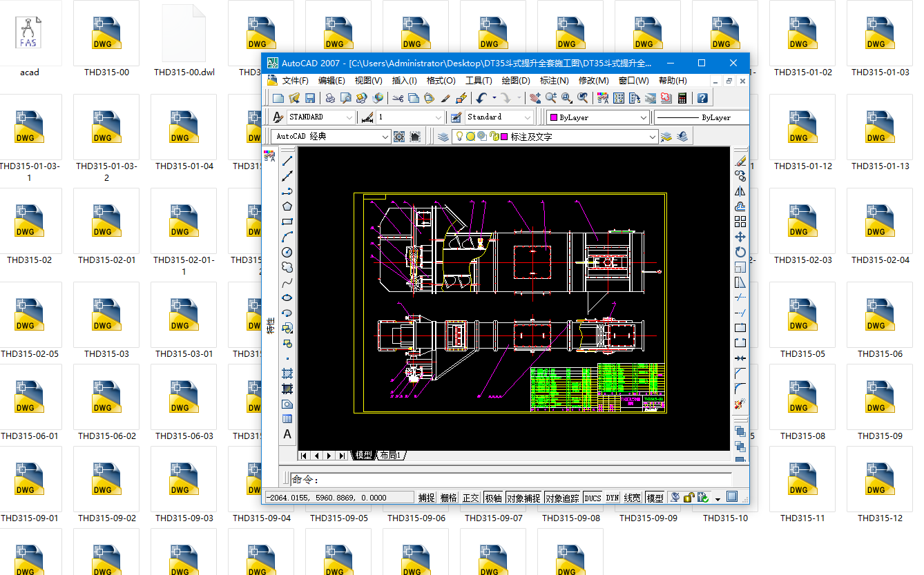924x575 pixels.
Task: Click the coordinates readout in status bar
Action: click(339, 498)
